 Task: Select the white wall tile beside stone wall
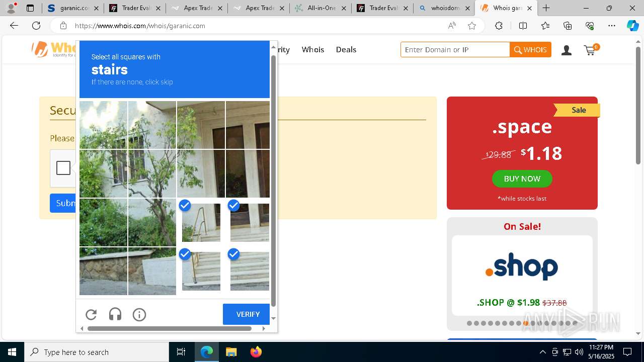click(152, 271)
